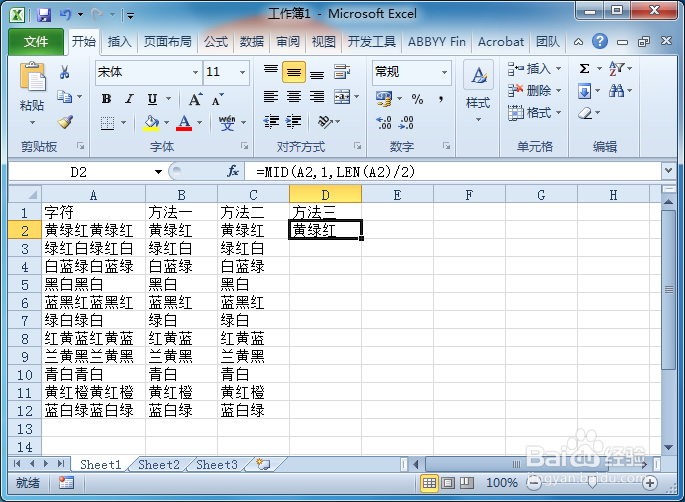
Task: Click the Insert Function fx button
Action: pyautogui.click(x=233, y=172)
